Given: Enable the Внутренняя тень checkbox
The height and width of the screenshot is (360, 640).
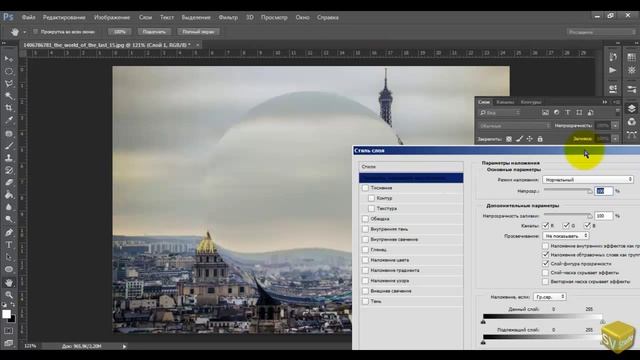Looking at the screenshot, I should (365, 229).
